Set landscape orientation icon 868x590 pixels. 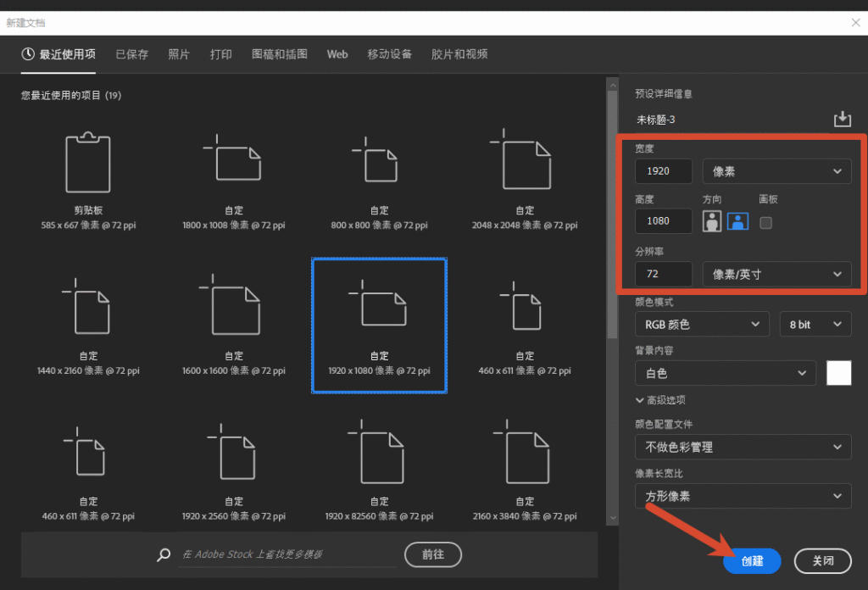[738, 221]
